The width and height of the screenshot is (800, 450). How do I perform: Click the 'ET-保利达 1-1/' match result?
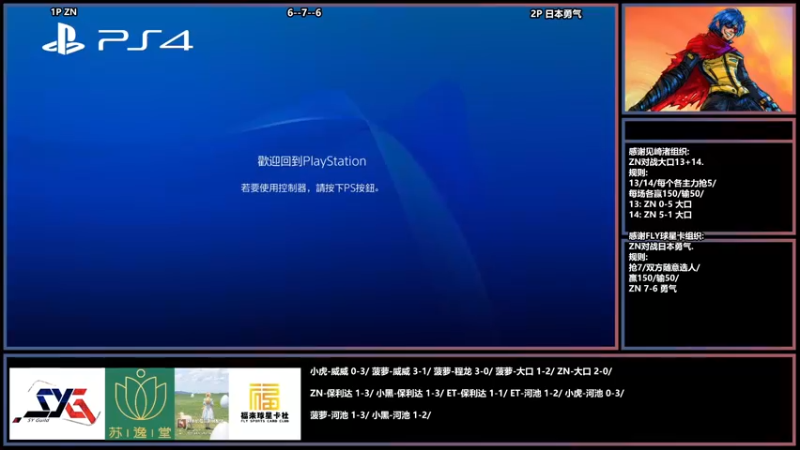pos(478,393)
